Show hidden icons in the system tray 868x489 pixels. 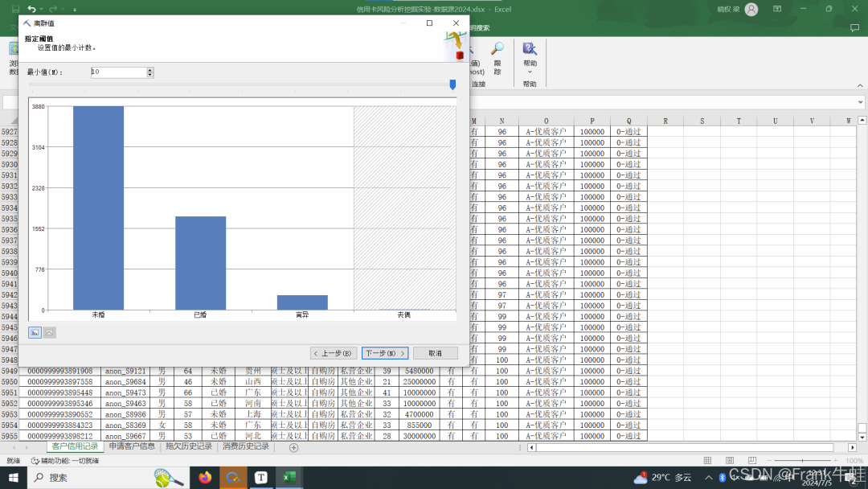[707, 478]
